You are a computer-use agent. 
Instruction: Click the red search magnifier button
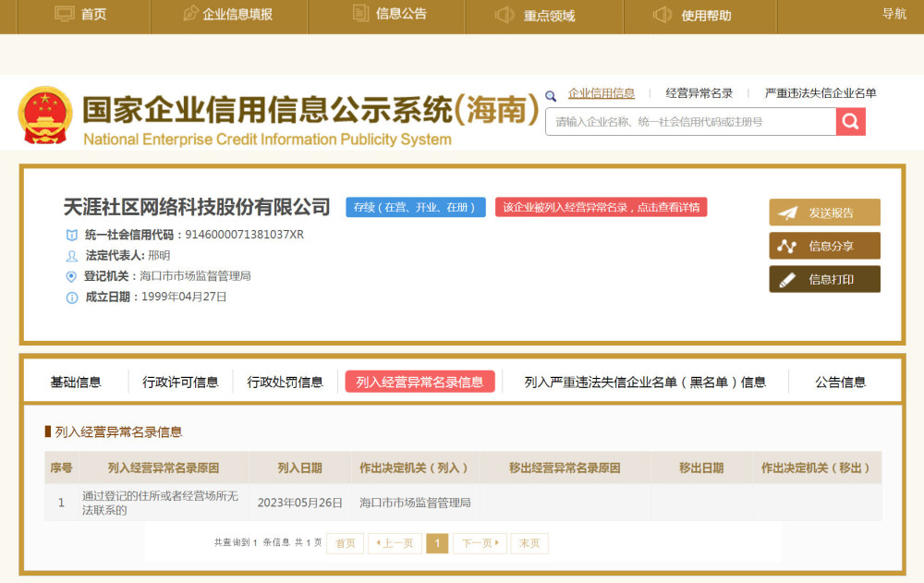(x=850, y=121)
